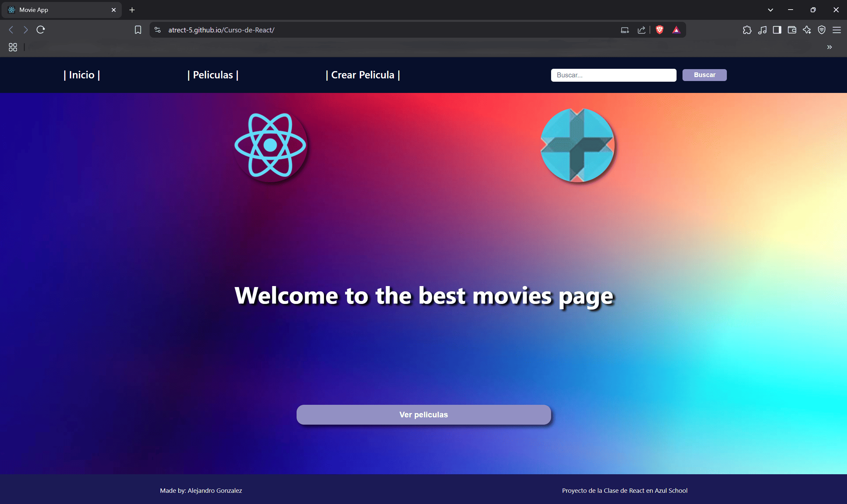Viewport: 847px width, 504px height.
Task: Open Leo AI sparkle icon
Action: [807, 30]
